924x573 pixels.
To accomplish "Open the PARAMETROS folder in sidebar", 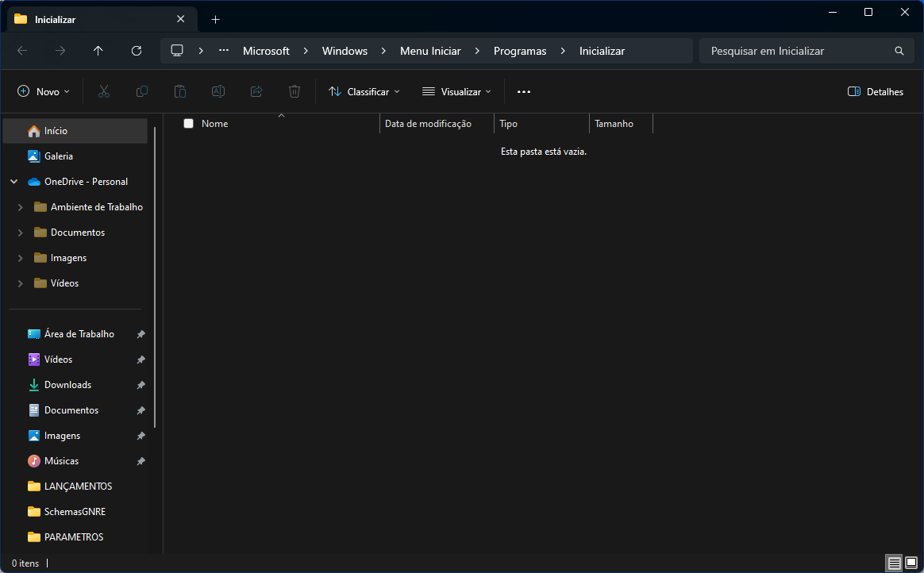I will (x=75, y=537).
